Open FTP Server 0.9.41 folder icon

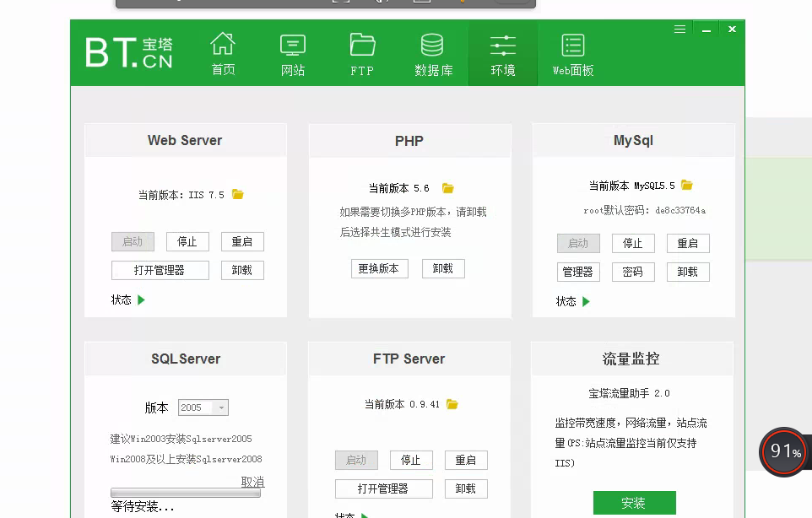[x=452, y=404]
